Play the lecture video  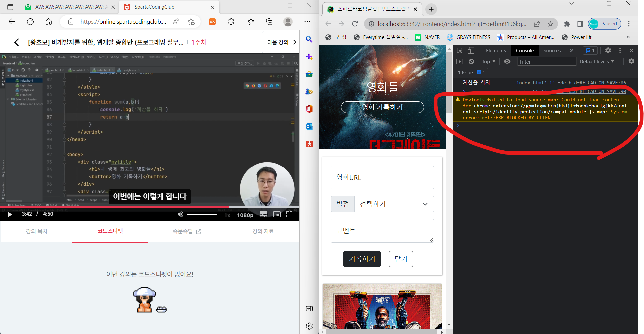point(10,214)
